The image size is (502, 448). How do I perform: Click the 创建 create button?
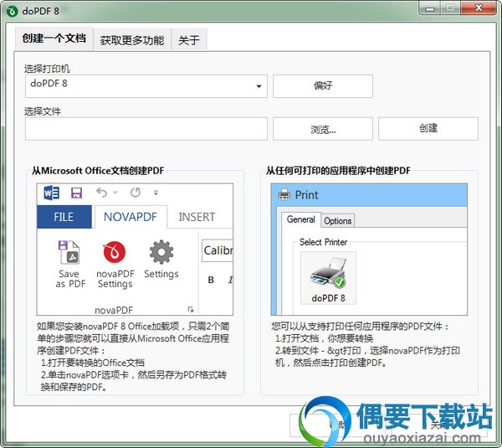click(428, 129)
